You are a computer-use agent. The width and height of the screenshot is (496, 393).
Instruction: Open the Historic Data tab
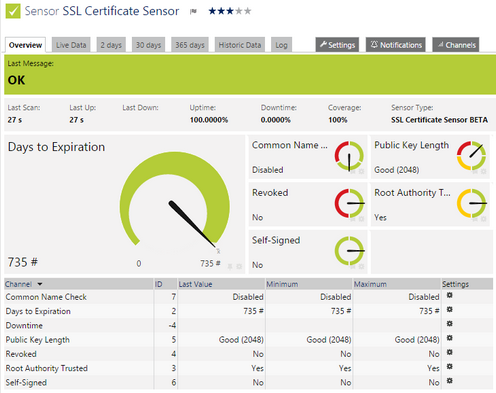click(x=240, y=45)
